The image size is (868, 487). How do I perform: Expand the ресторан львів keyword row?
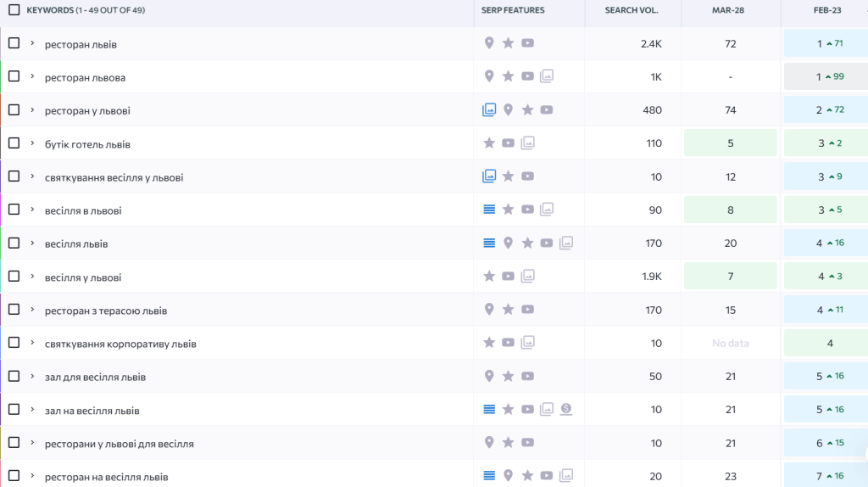(32, 43)
